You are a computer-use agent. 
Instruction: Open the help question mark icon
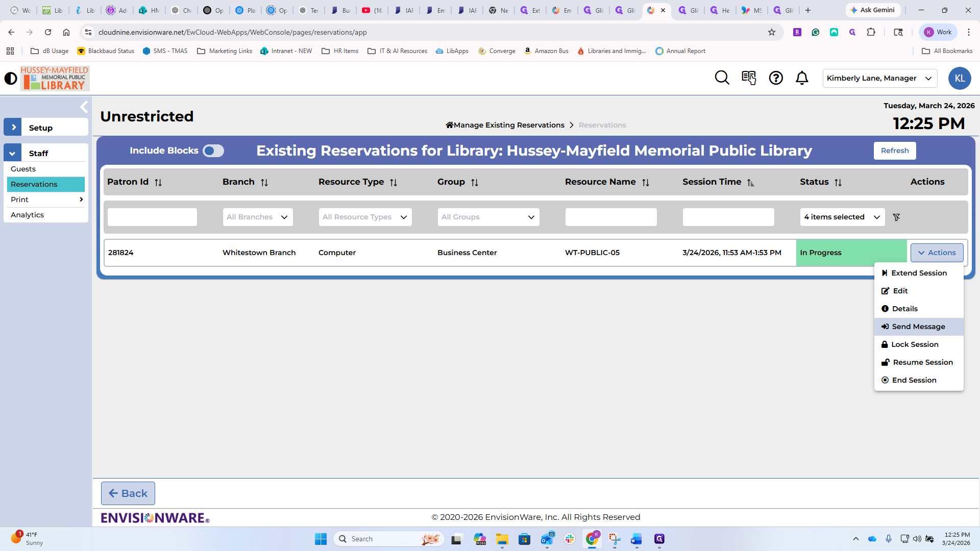(776, 78)
